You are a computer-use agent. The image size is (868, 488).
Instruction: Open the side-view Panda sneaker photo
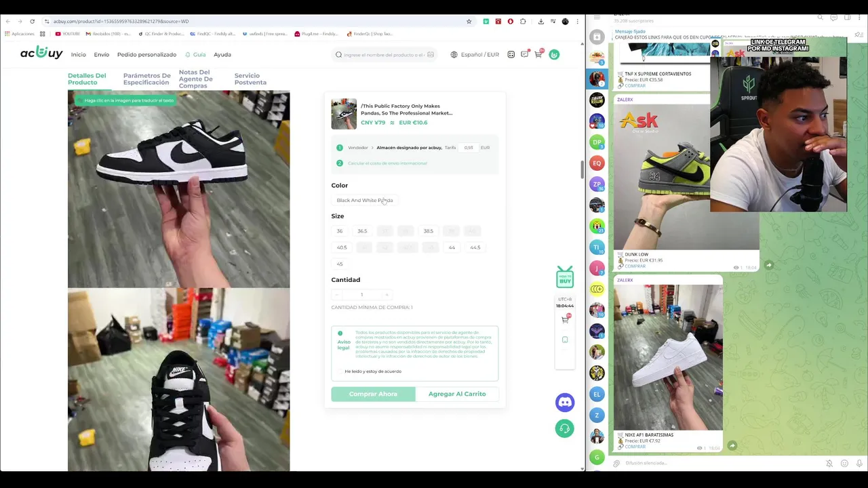(178, 189)
